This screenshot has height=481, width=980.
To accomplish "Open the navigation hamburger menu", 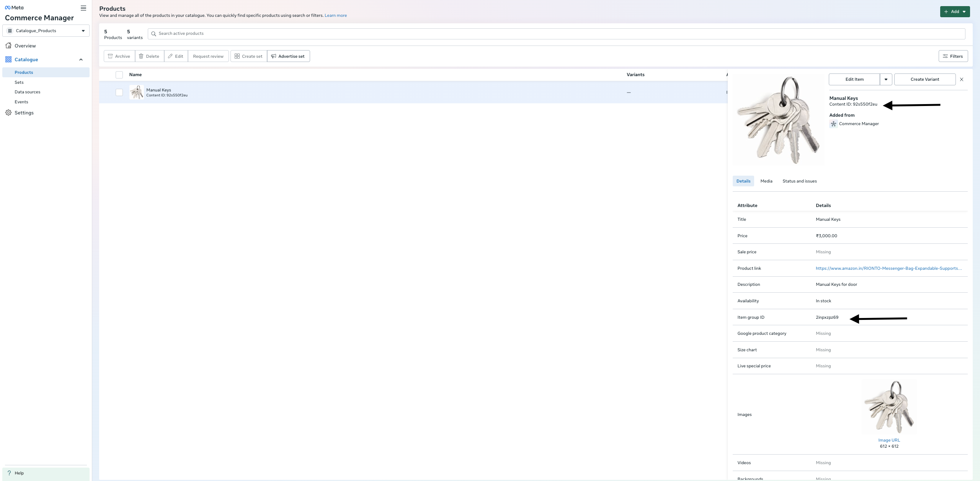I will tap(83, 8).
